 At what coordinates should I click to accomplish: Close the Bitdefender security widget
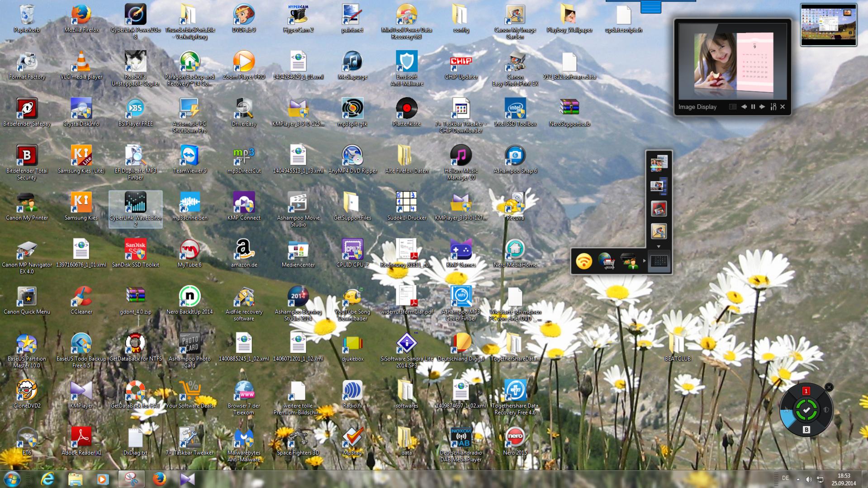click(x=829, y=387)
